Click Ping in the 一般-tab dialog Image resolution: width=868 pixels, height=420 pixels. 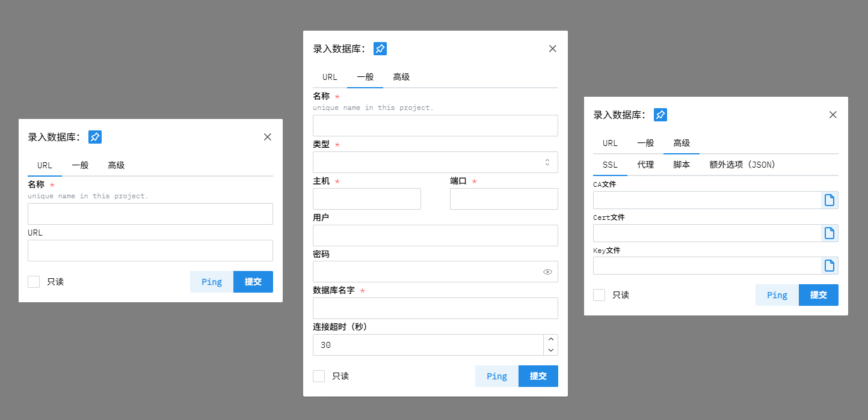pyautogui.click(x=497, y=376)
